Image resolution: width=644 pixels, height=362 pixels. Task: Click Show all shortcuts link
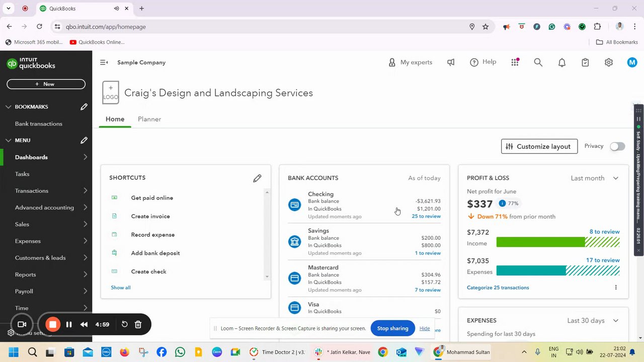(121, 288)
